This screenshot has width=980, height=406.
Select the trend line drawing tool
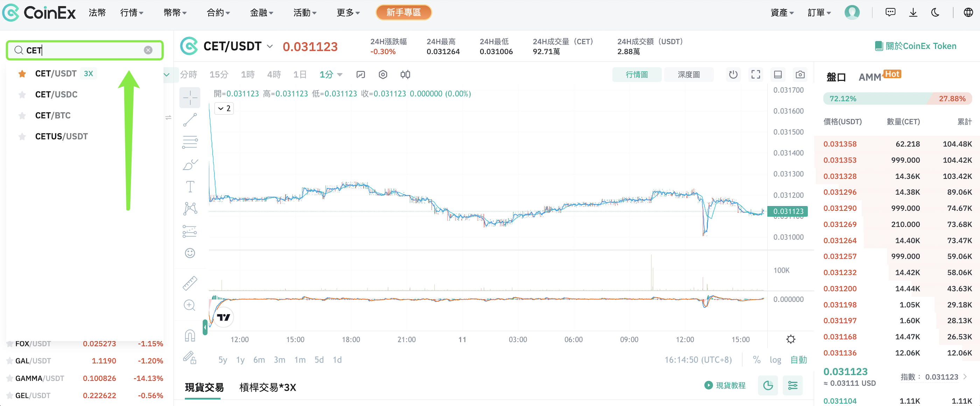[189, 120]
